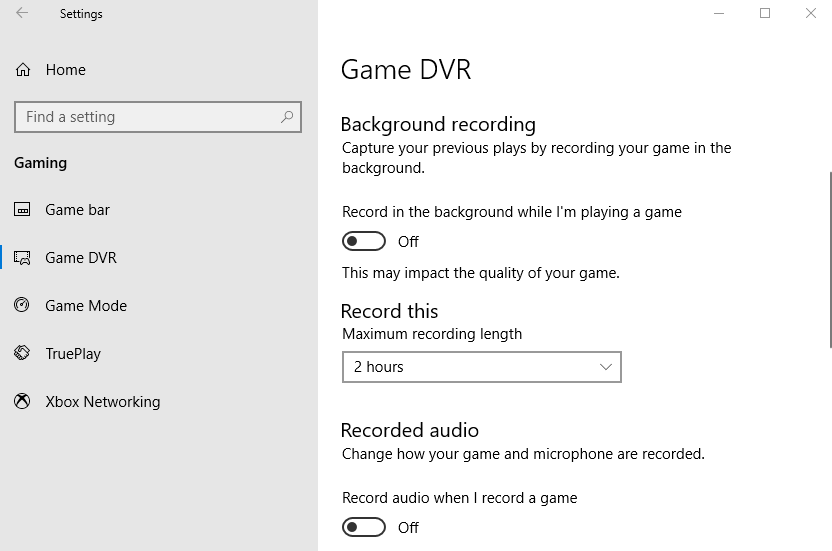The image size is (832, 551).
Task: Select Game DVR in the sidebar
Action: [159, 257]
